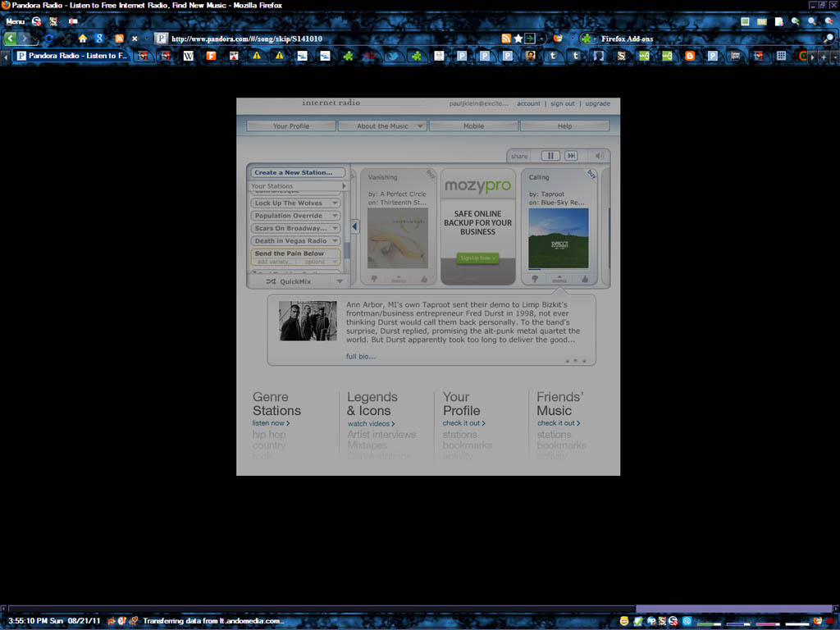Image resolution: width=840 pixels, height=630 pixels.
Task: Thumbs up the song Calling
Action: [584, 279]
